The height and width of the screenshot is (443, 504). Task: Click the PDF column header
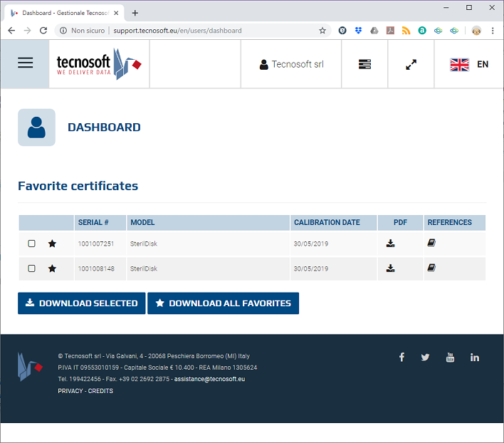(x=400, y=222)
